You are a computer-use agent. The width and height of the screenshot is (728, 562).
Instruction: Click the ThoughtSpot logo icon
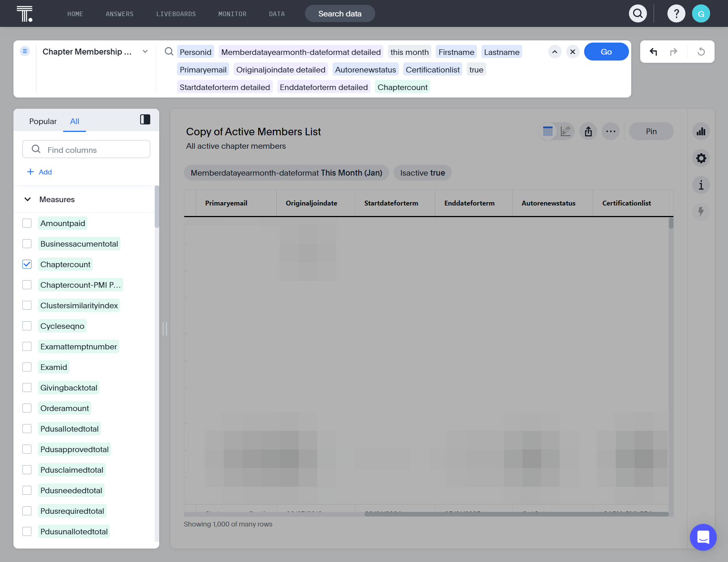point(25,14)
